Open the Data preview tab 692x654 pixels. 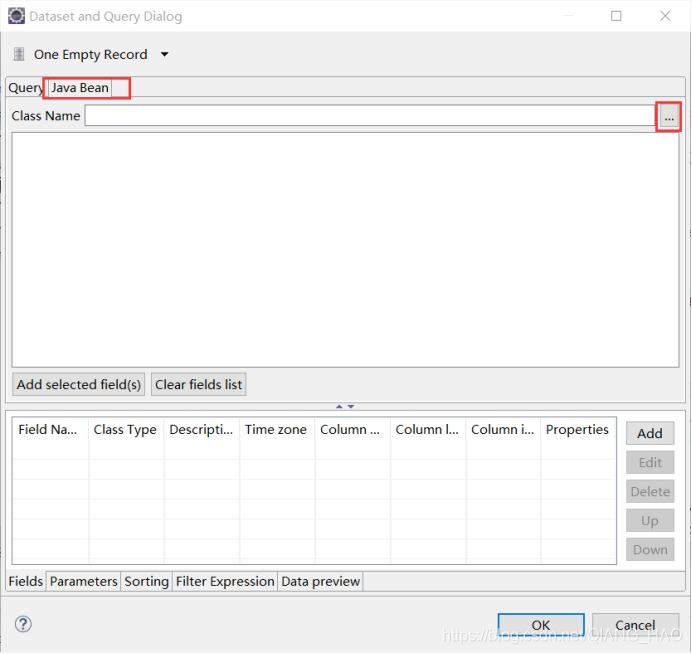320,581
